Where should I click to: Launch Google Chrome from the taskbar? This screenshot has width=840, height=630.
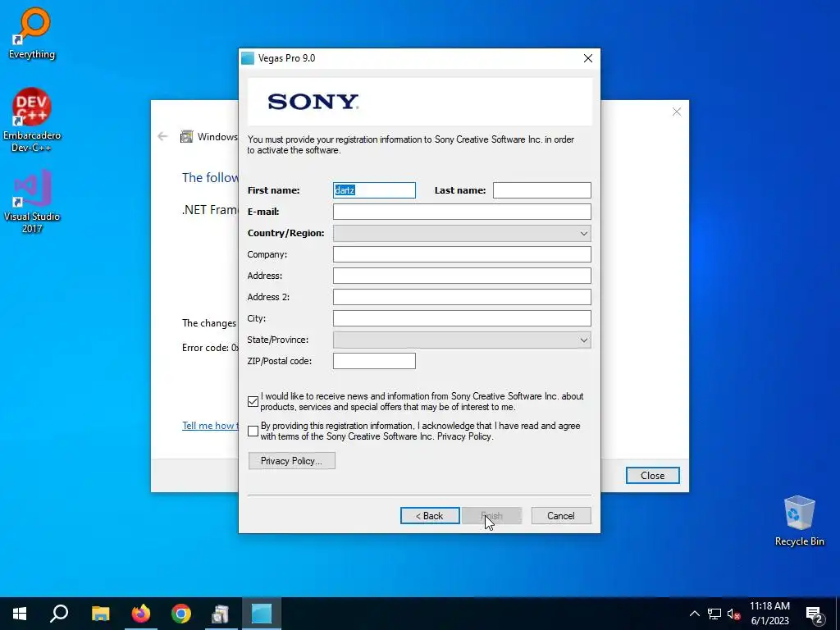click(x=181, y=614)
